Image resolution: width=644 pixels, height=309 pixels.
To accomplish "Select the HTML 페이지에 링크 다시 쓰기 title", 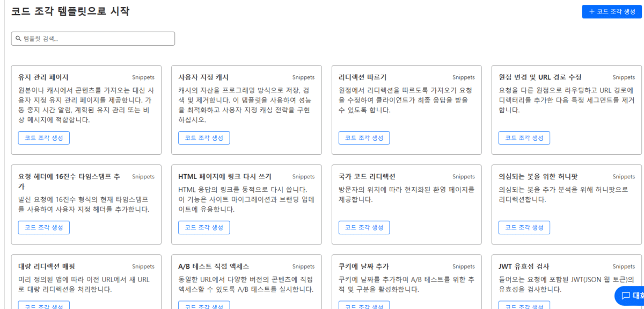I will point(225,177).
